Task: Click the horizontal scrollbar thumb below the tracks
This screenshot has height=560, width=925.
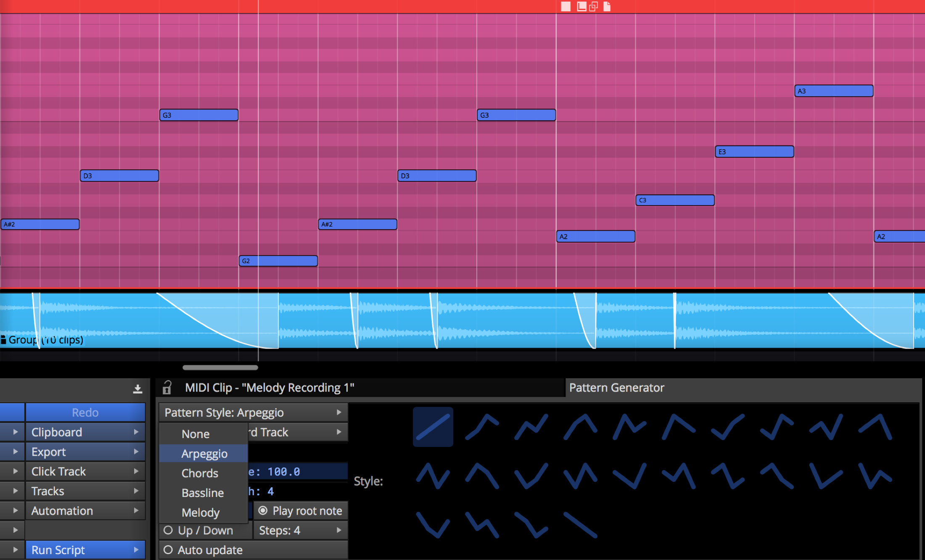Action: click(220, 367)
